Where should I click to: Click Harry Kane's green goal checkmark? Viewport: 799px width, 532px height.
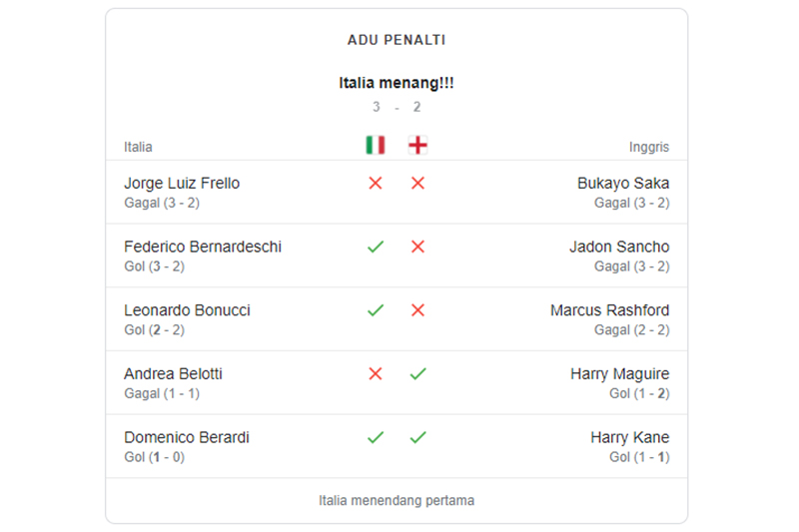pos(417,437)
